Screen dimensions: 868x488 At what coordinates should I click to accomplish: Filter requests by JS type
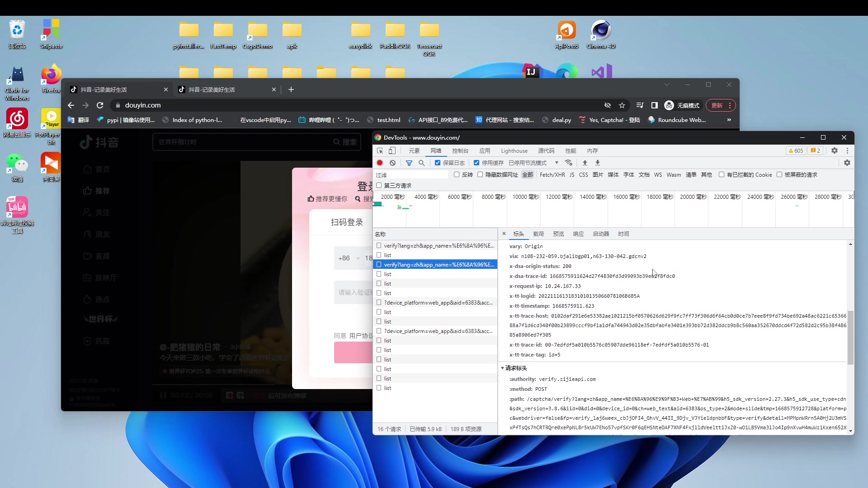coord(572,175)
